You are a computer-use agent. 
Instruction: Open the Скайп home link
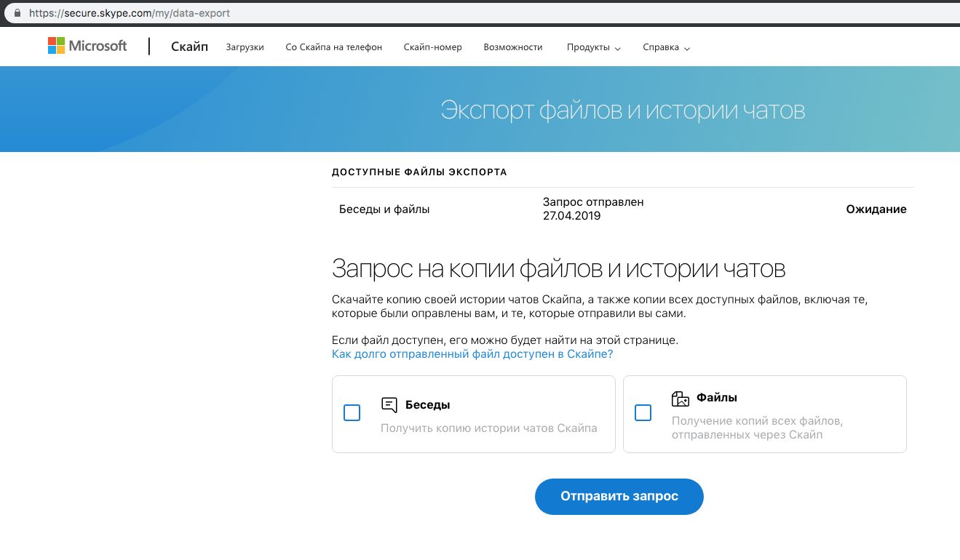(x=189, y=47)
